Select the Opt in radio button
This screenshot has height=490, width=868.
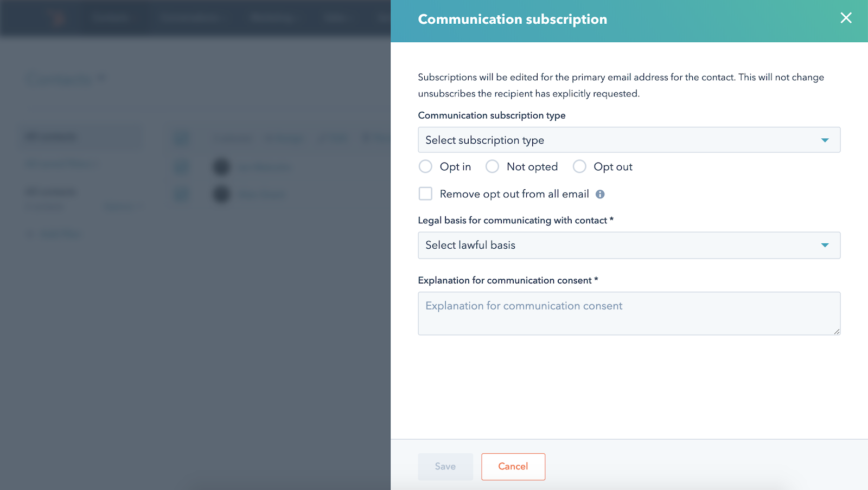tap(425, 166)
